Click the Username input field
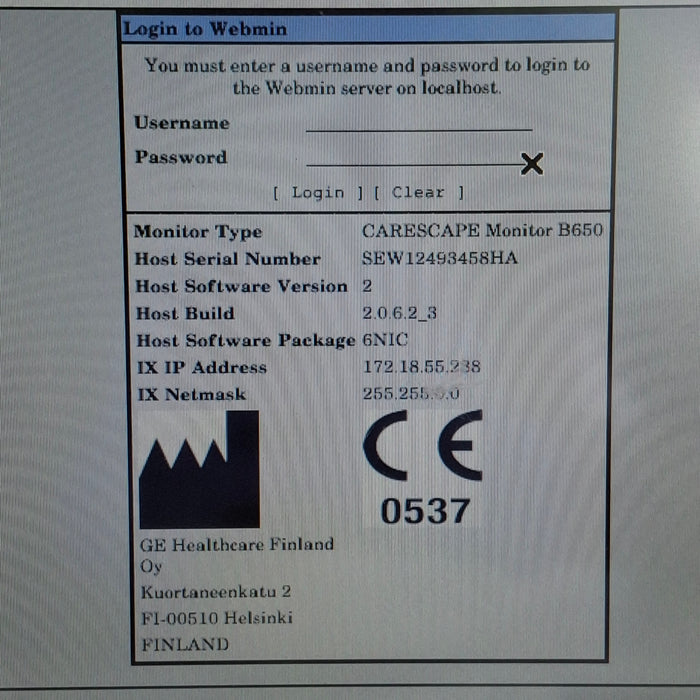The image size is (700, 700). (x=419, y=123)
